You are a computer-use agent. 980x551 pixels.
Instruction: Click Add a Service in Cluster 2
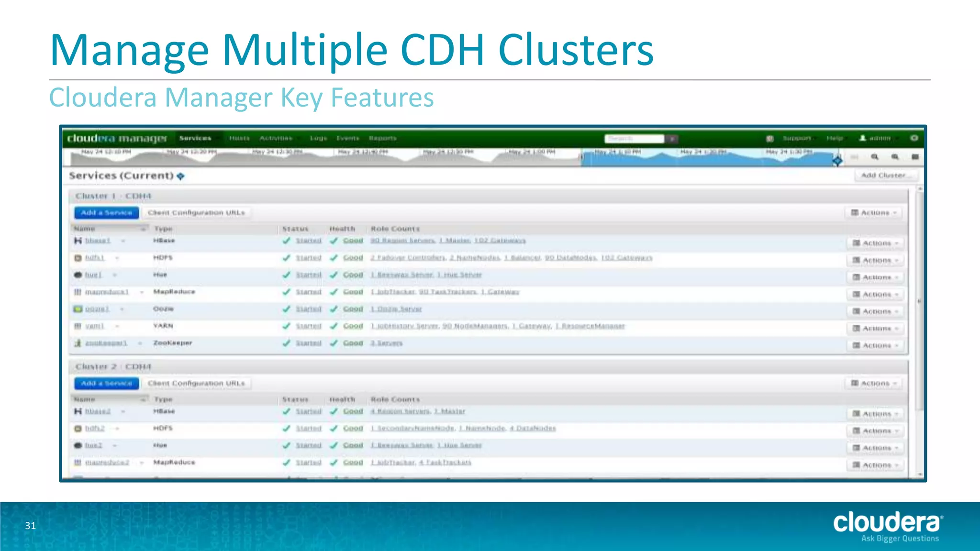(x=106, y=384)
